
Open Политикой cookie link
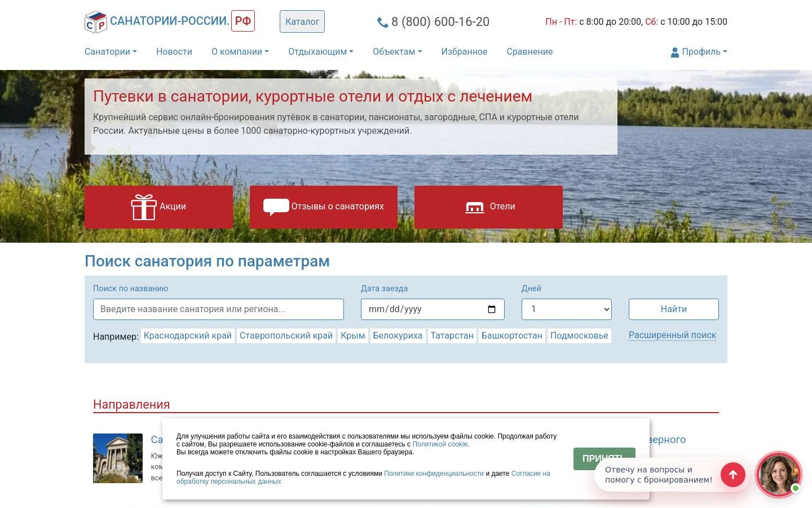click(440, 444)
